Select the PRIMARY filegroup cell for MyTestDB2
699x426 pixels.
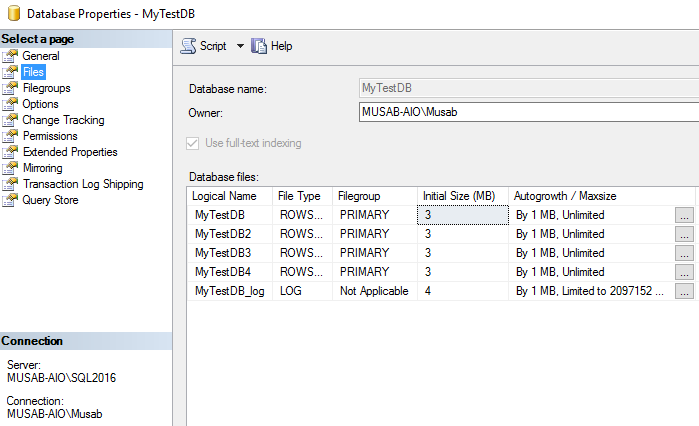(x=365, y=234)
